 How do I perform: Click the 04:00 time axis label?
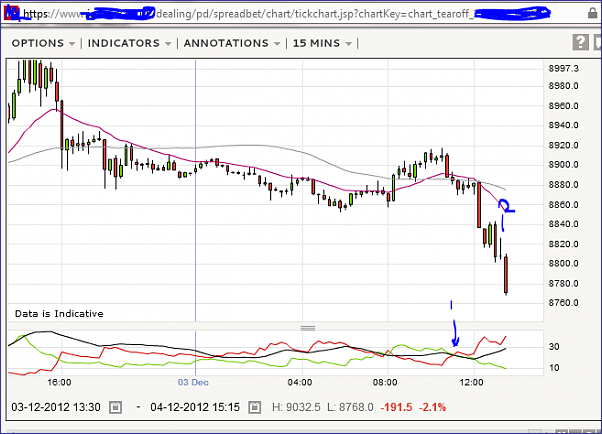(x=300, y=383)
